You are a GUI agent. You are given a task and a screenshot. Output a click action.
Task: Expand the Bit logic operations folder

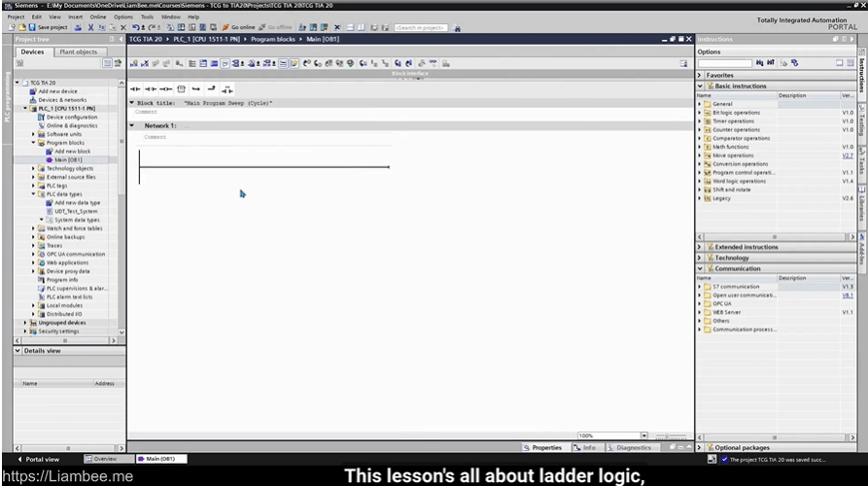tap(699, 113)
